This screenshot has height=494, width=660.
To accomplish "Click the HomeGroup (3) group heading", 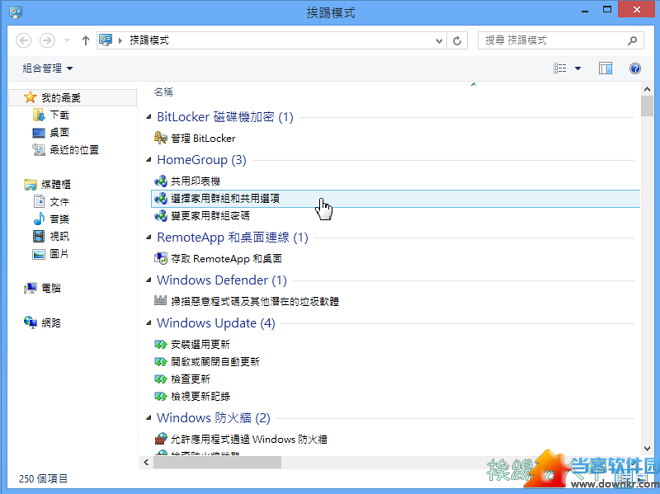I will [201, 160].
